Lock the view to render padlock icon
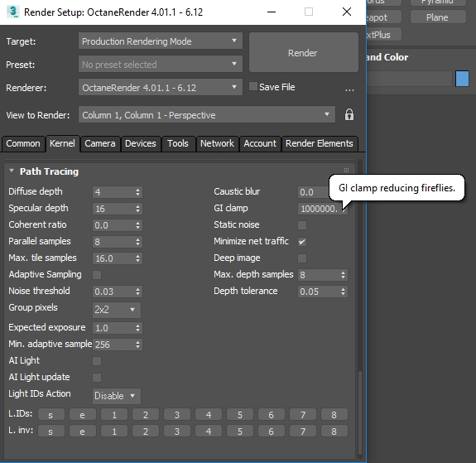Image resolution: width=476 pixels, height=463 pixels. point(349,114)
